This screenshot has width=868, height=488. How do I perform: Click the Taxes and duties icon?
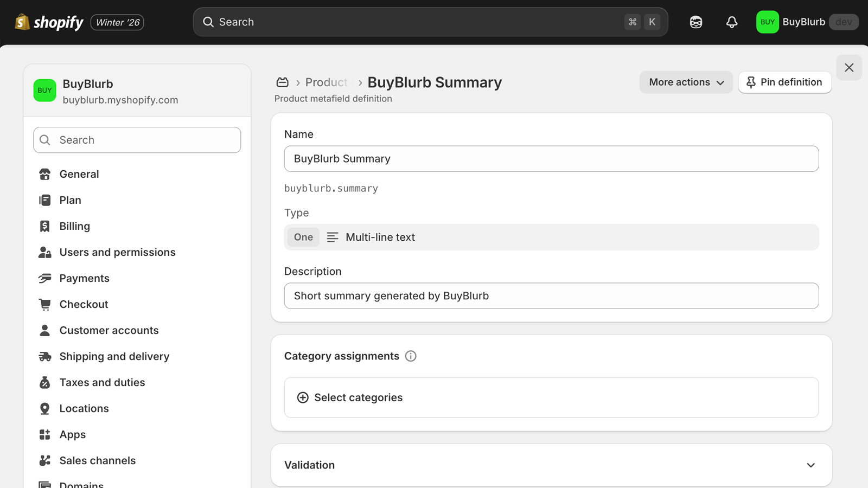44,382
